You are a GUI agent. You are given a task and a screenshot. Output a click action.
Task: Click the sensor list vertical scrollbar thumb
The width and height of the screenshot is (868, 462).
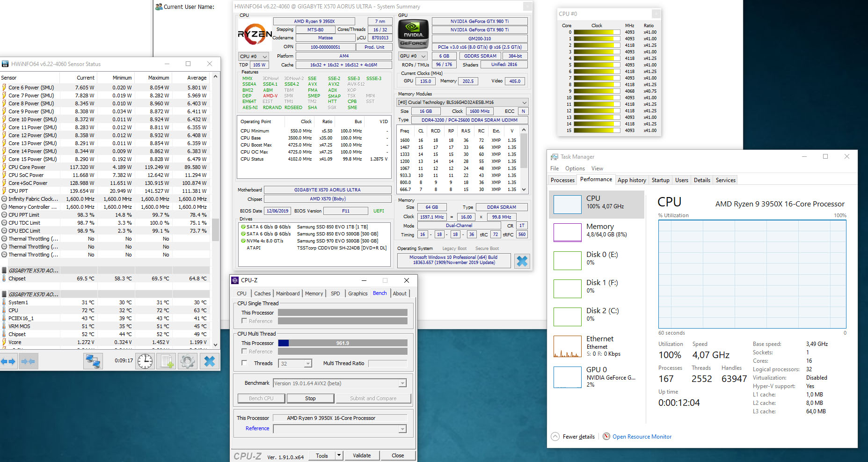(x=215, y=230)
